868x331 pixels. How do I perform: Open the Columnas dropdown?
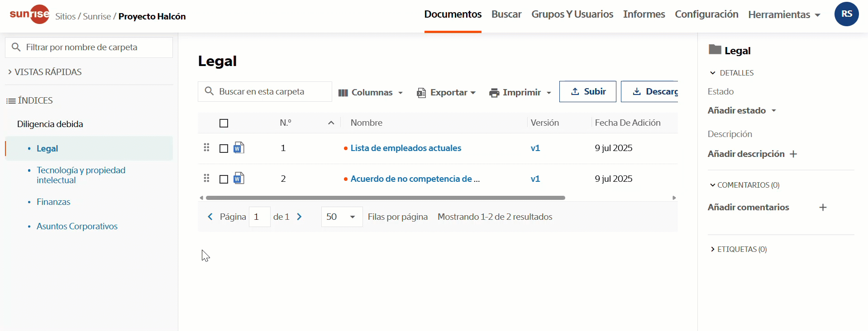[370, 92]
